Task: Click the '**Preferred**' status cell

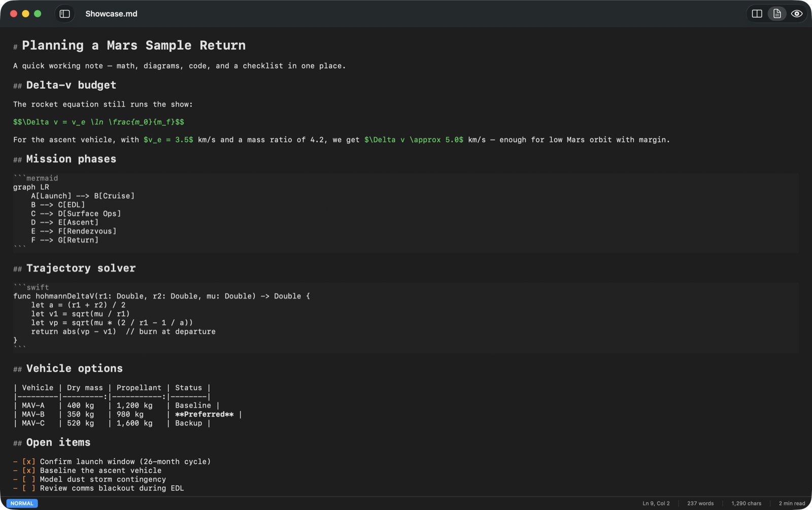Action: (205, 415)
